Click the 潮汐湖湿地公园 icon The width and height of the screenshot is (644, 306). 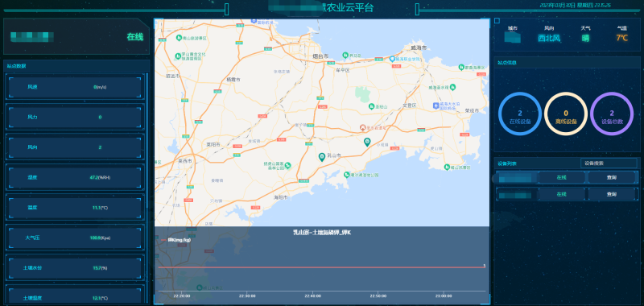click(x=347, y=175)
